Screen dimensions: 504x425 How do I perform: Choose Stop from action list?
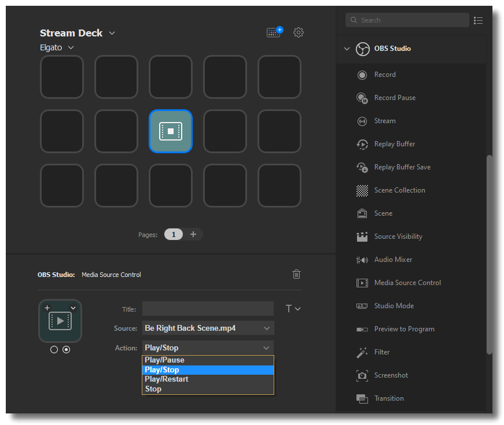(208, 389)
